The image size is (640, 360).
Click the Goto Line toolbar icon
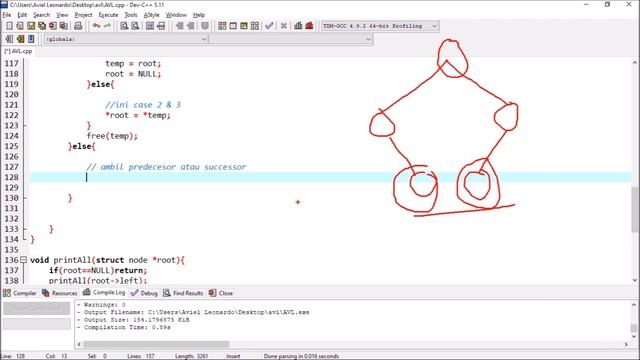[x=161, y=26]
